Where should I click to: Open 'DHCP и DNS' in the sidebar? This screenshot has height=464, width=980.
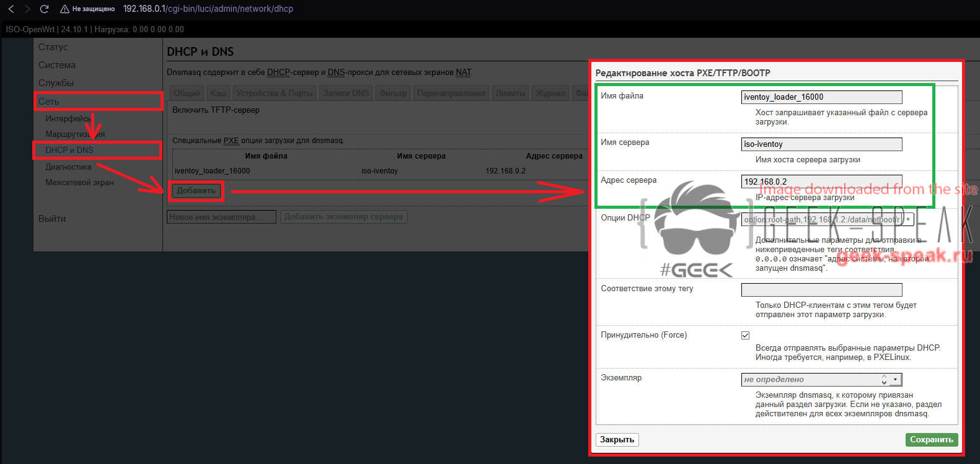tap(69, 150)
